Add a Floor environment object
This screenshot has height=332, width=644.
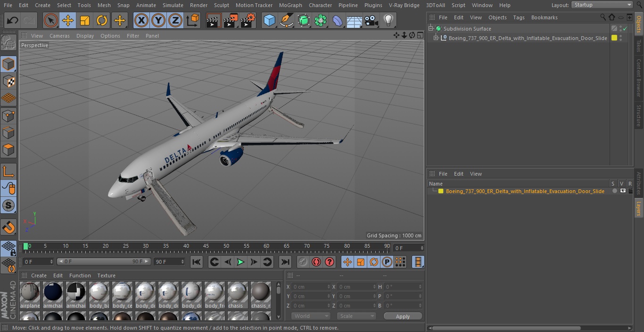(355, 20)
